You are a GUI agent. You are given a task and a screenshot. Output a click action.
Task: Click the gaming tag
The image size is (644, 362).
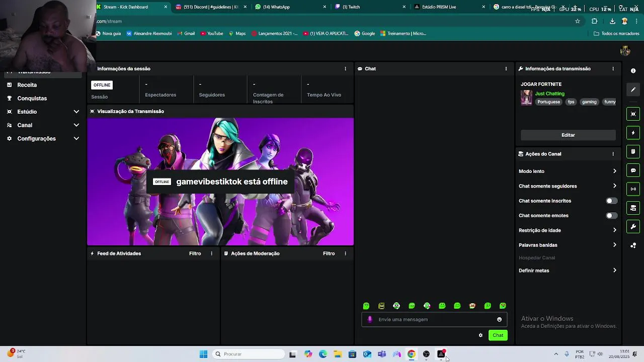589,102
